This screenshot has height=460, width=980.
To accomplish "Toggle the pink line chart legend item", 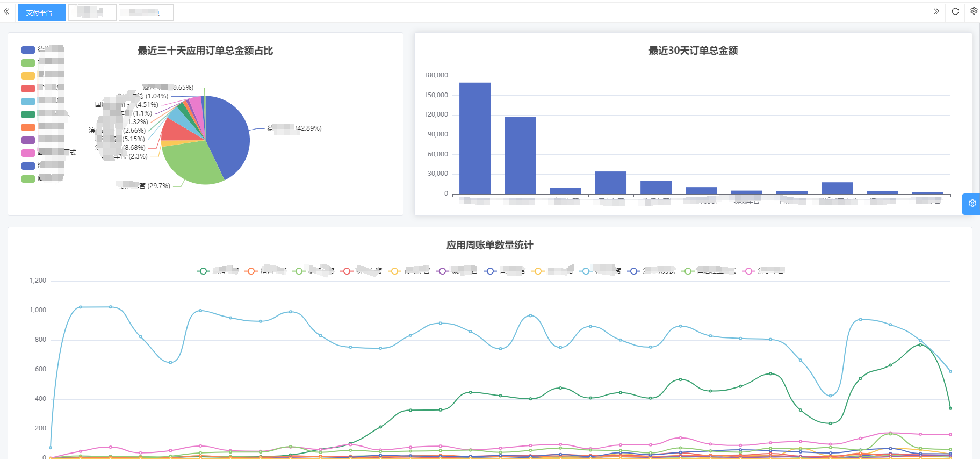I will pos(763,271).
